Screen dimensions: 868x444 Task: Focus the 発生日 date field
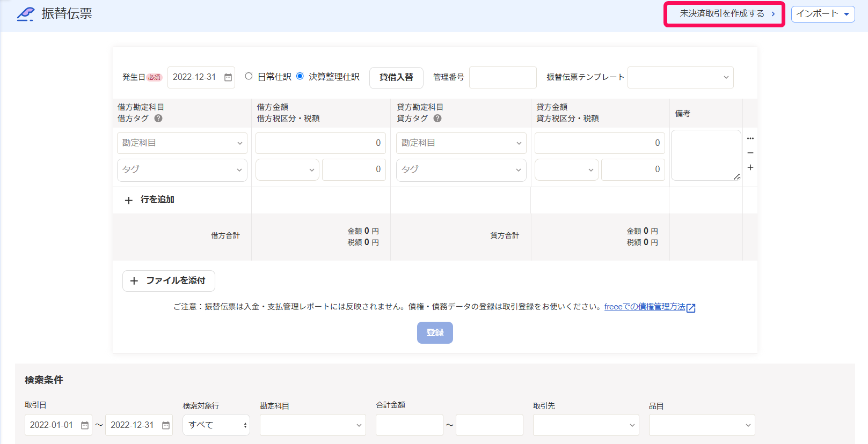coord(201,77)
